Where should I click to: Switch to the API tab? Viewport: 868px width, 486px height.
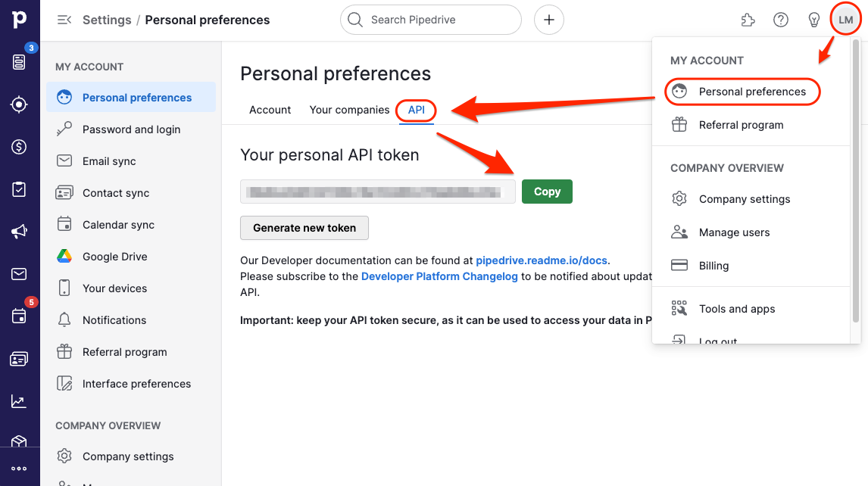[x=417, y=110]
